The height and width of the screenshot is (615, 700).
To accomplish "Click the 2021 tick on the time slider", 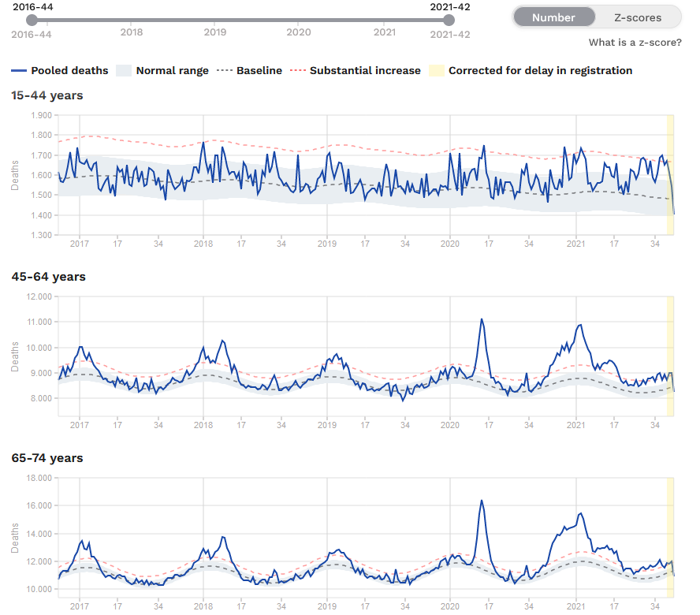I will tap(385, 32).
